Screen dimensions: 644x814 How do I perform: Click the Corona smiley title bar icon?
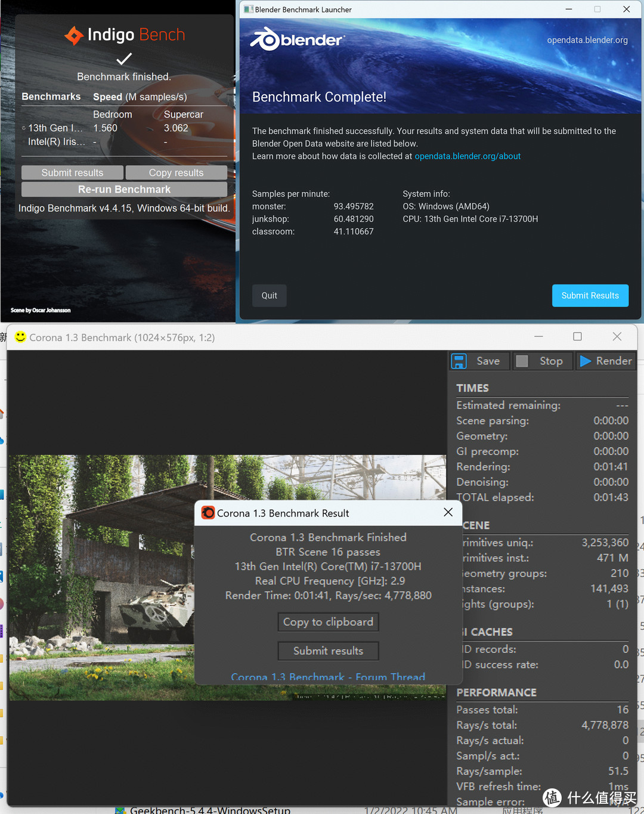(x=20, y=337)
